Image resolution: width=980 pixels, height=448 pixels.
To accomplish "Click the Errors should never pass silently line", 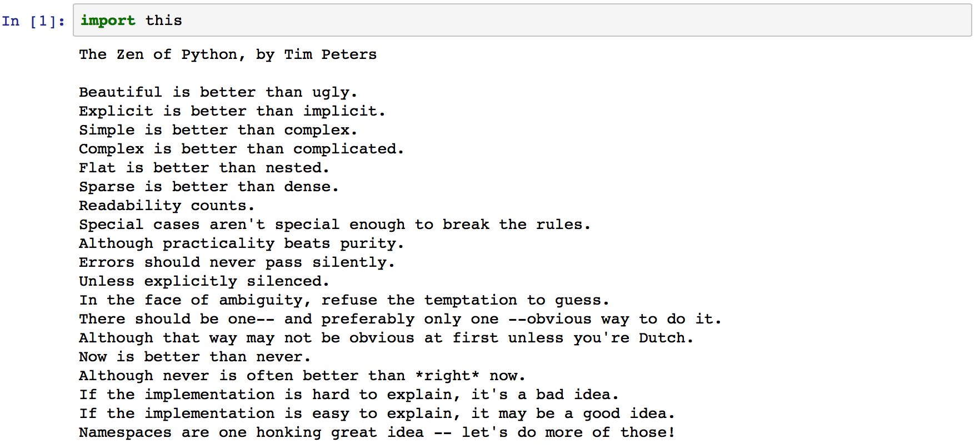I will pyautogui.click(x=237, y=262).
